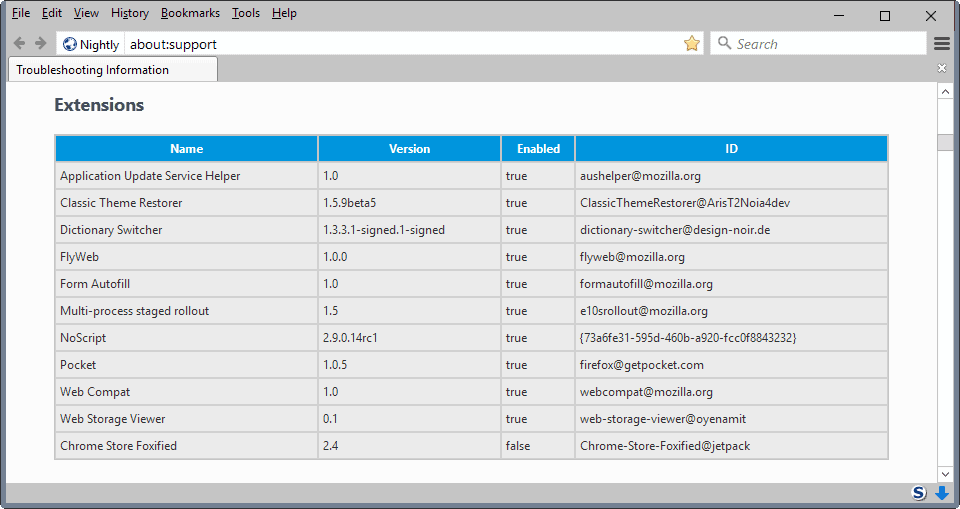The height and width of the screenshot is (509, 960).
Task: Select the Form Autofill name cell
Action: pos(187,284)
